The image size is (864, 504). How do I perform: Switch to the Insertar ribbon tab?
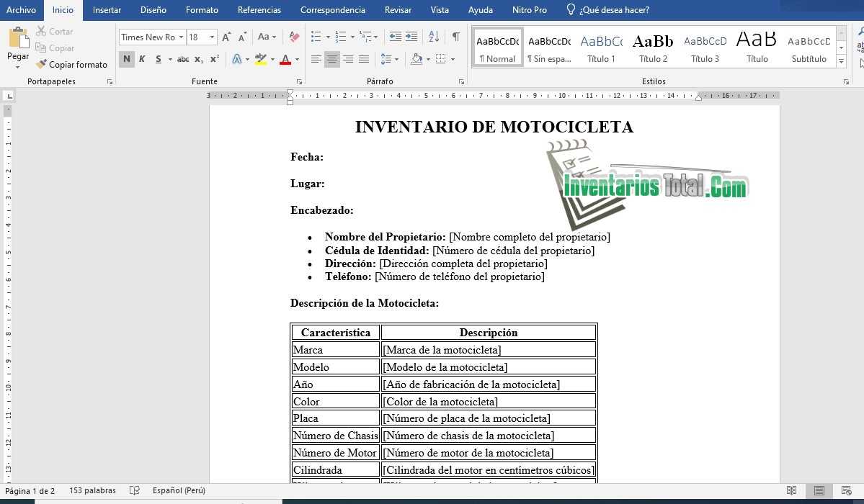[107, 10]
